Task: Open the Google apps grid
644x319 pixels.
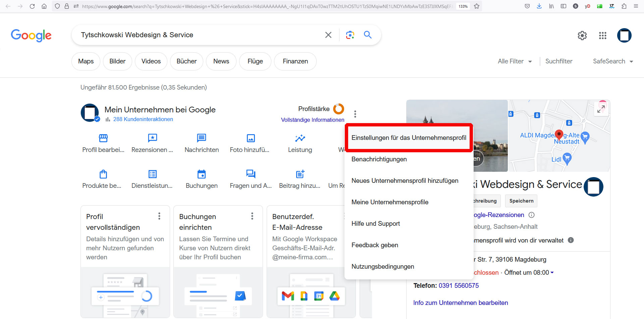Action: pos(603,36)
